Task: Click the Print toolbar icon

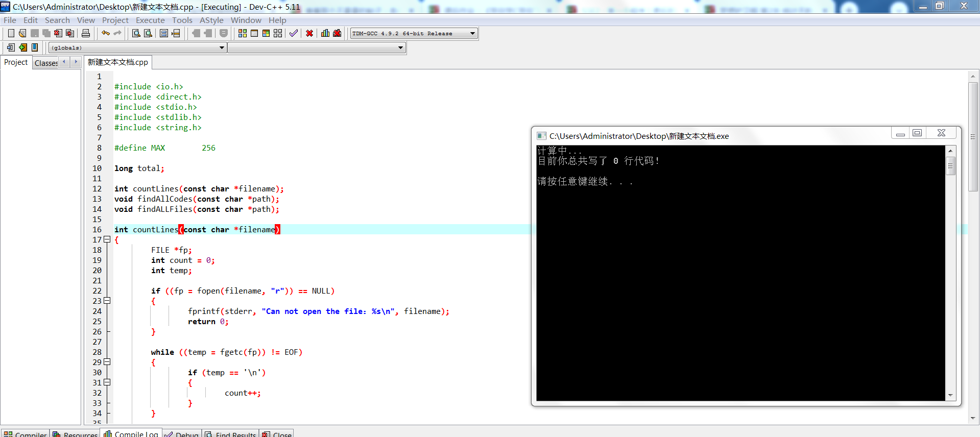Action: pos(86,33)
